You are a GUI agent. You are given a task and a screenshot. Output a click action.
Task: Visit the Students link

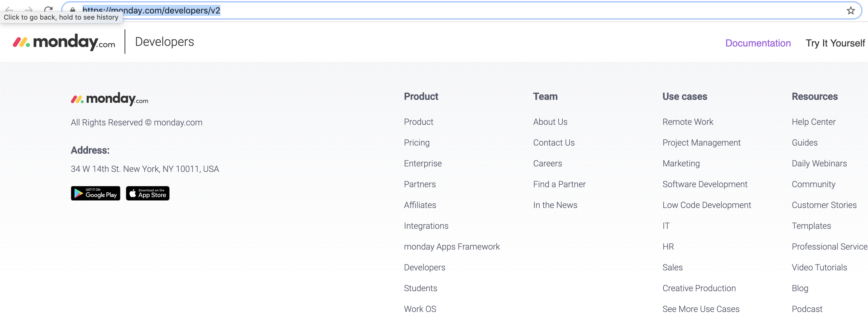[x=421, y=288]
